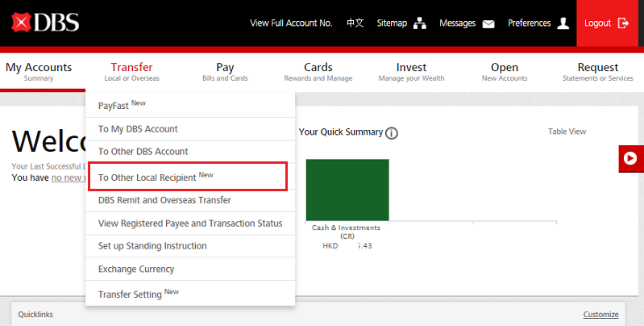Screen dimensions: 644x326
Task: Open the My Accounts tab
Action: click(x=39, y=71)
